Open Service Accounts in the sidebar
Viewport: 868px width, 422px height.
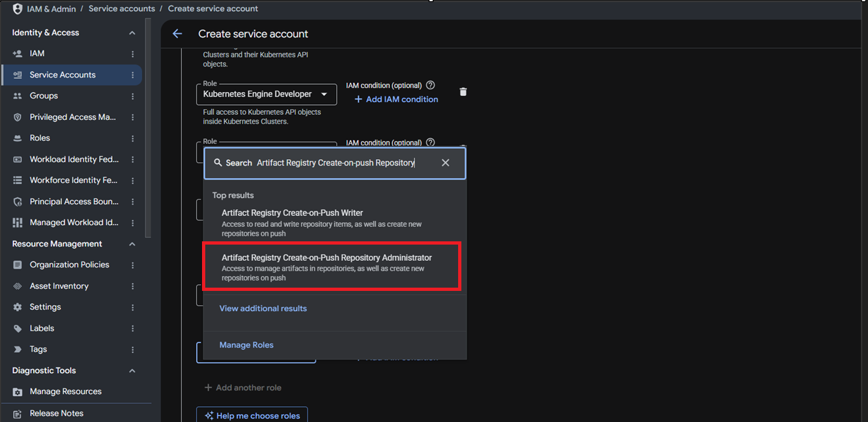click(72, 75)
